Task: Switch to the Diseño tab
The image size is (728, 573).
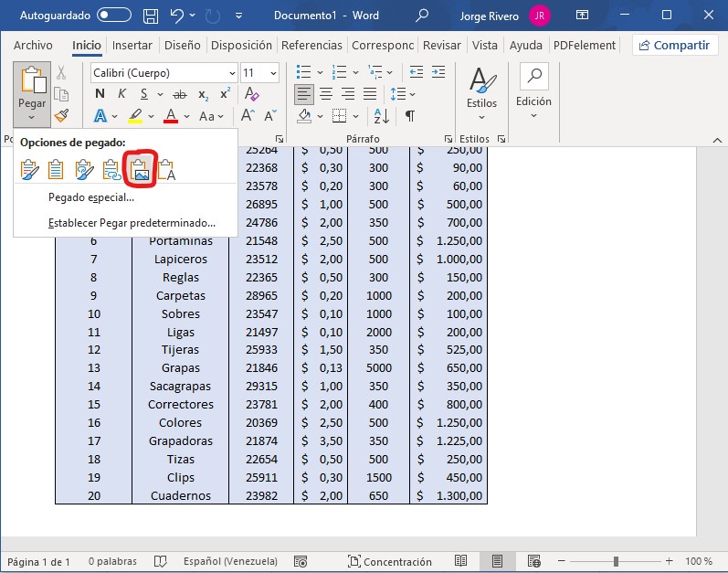Action: 182,46
